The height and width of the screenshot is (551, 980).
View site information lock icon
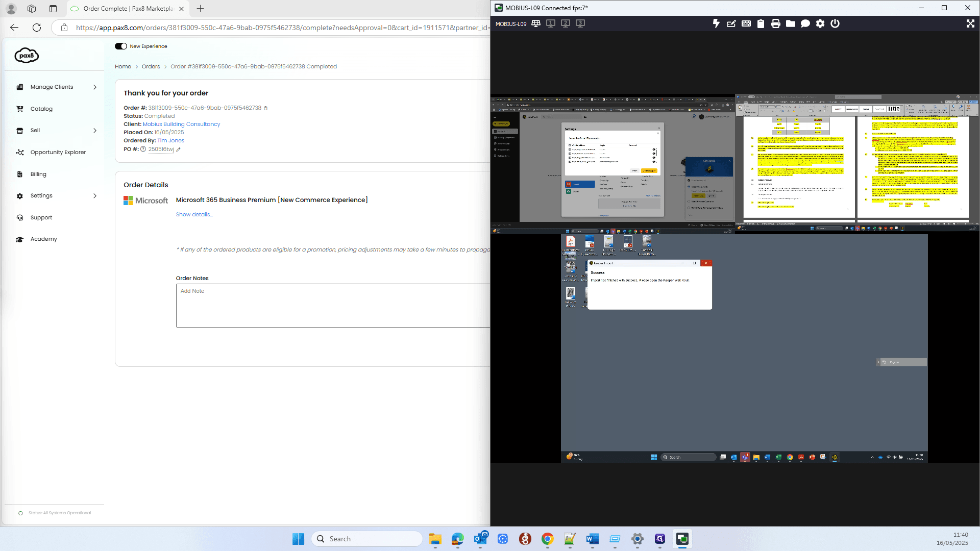[x=64, y=28]
